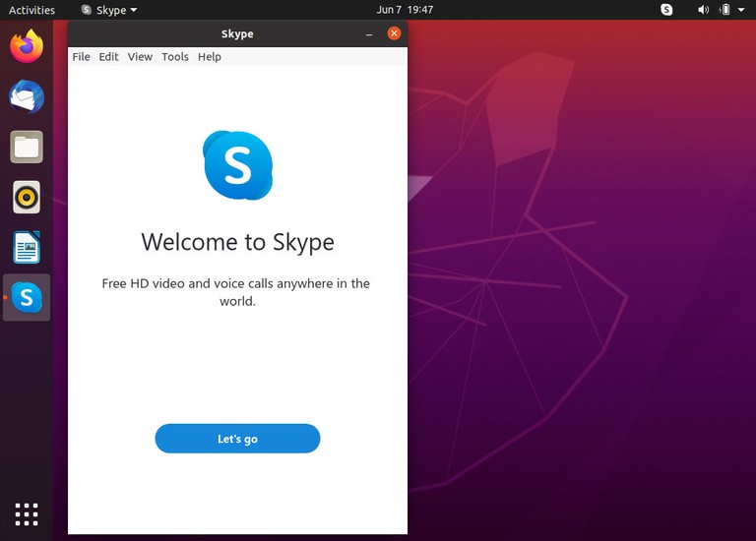Image resolution: width=756 pixels, height=541 pixels.
Task: Show Applications grid at dock bottom
Action: [27, 513]
